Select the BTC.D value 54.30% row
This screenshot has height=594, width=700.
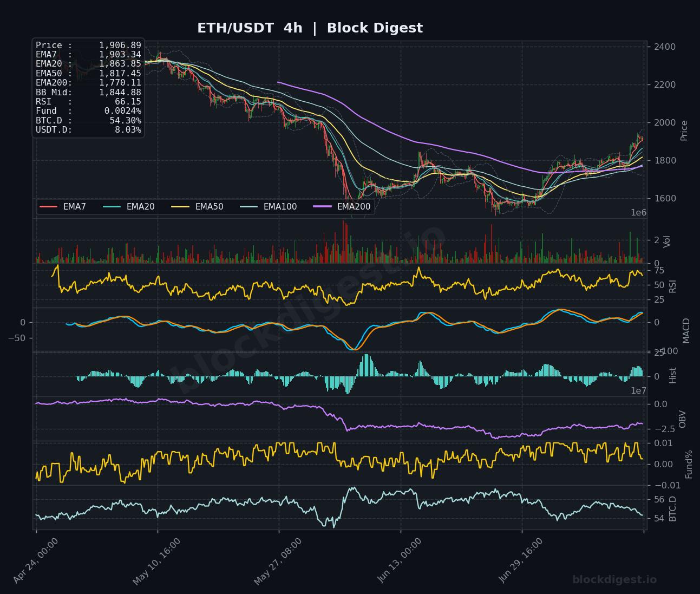click(88, 121)
